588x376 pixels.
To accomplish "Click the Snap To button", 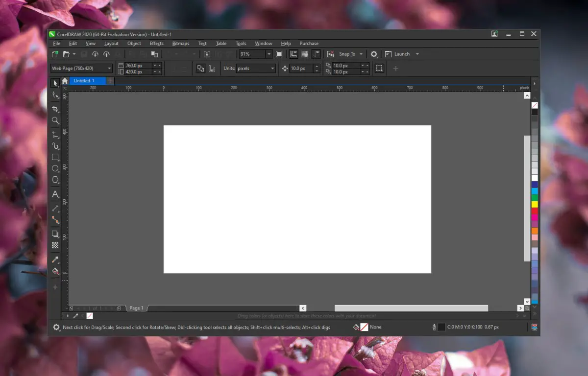I will tap(347, 54).
